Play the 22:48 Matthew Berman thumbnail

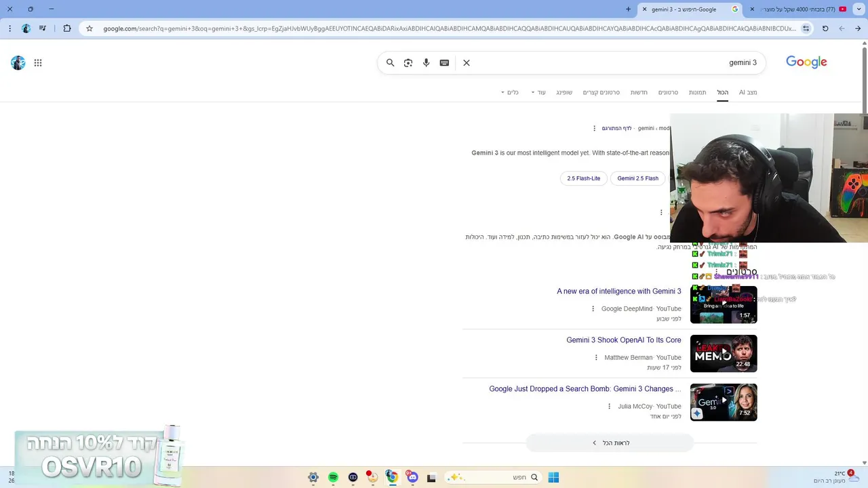coord(724,353)
